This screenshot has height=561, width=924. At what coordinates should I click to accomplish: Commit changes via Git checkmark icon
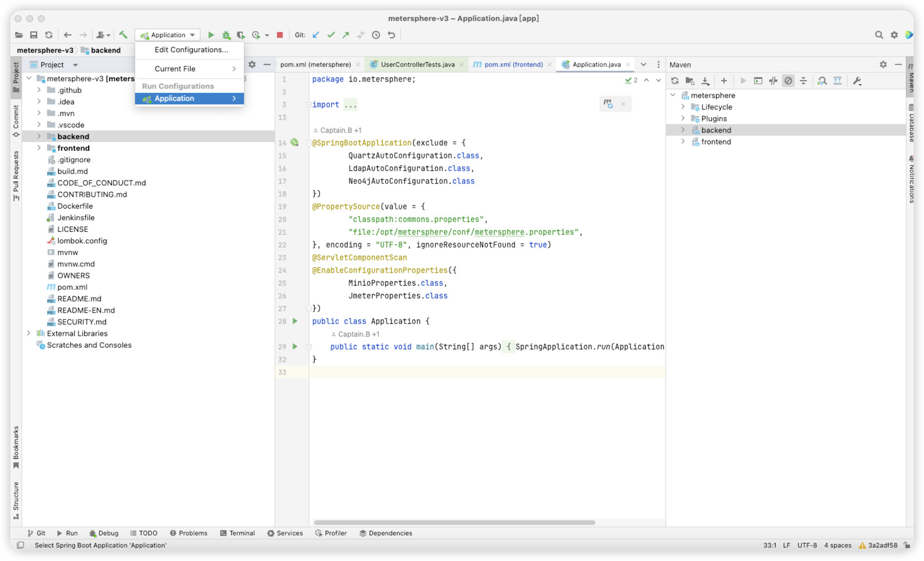(331, 35)
